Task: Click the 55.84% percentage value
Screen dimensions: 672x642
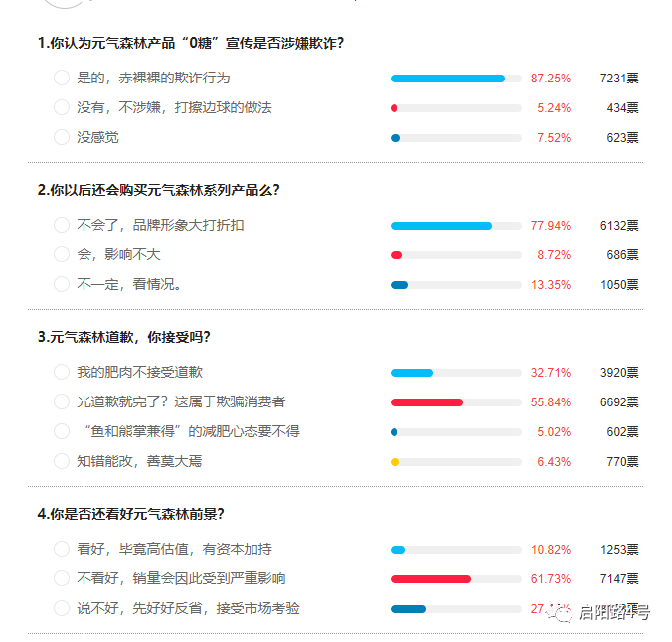Action: [551, 402]
